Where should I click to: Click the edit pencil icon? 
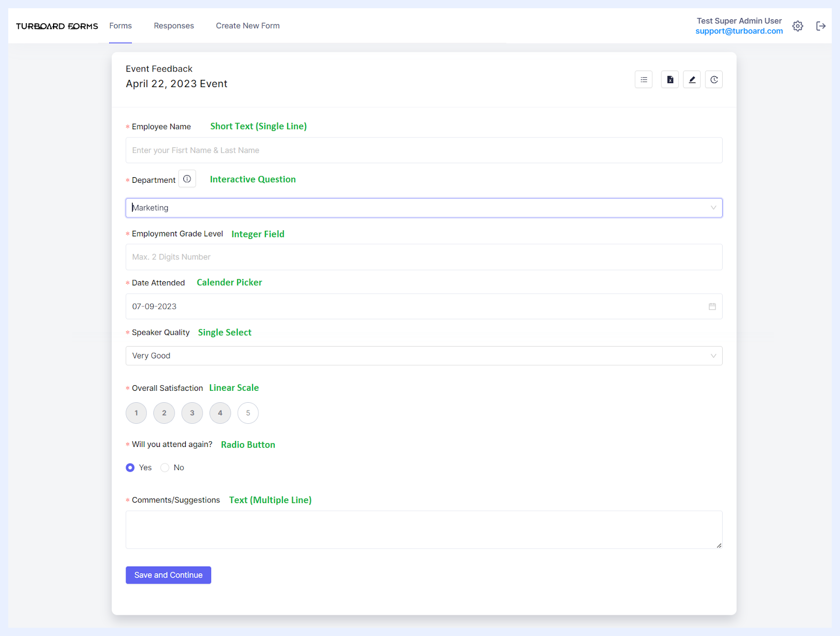692,79
